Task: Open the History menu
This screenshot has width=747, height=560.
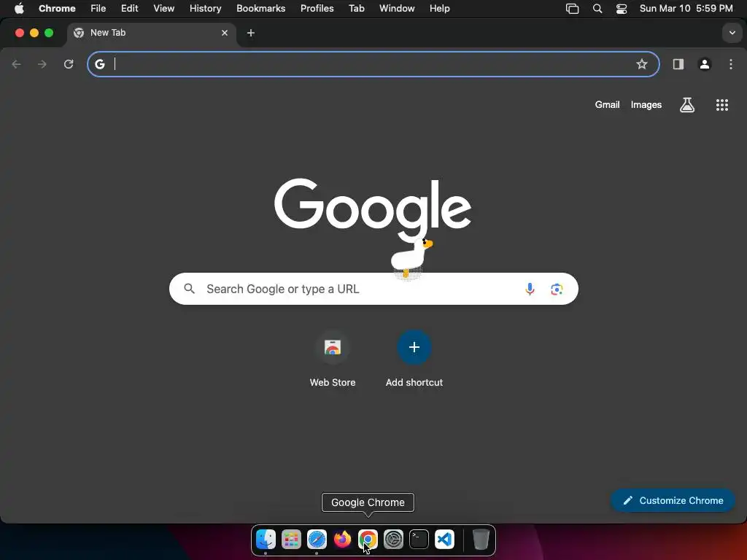Action: pyautogui.click(x=205, y=9)
